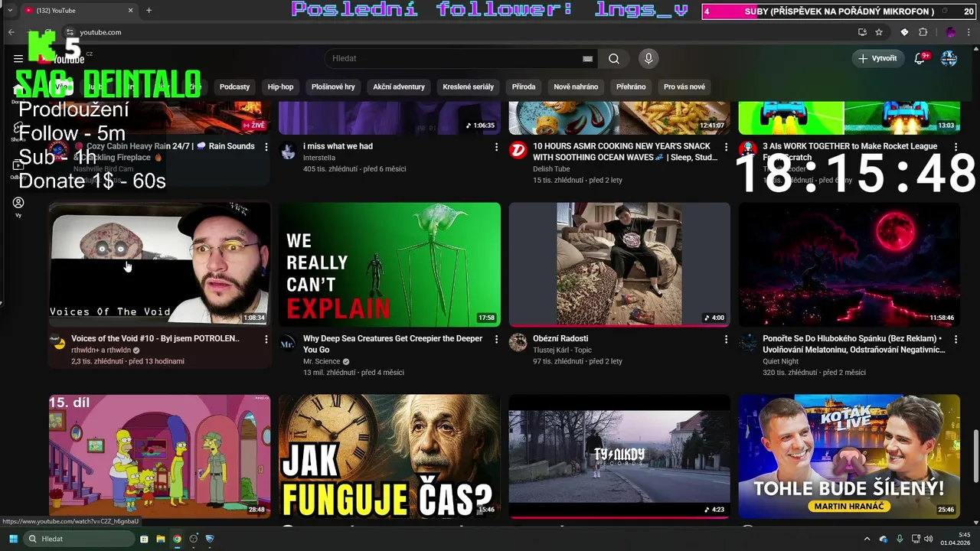Play the Voices Of The Void thumbnail
Image resolution: width=980 pixels, height=551 pixels.
159,265
